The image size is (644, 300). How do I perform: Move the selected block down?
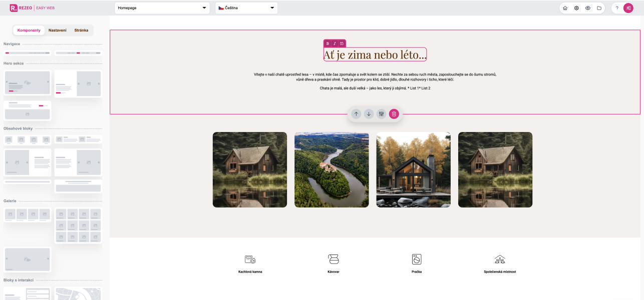(x=369, y=113)
